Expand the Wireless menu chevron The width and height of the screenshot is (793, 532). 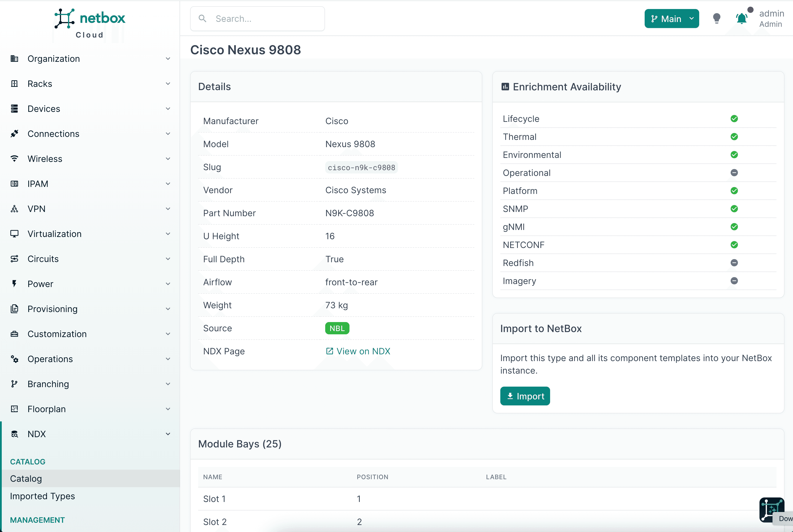click(x=168, y=159)
